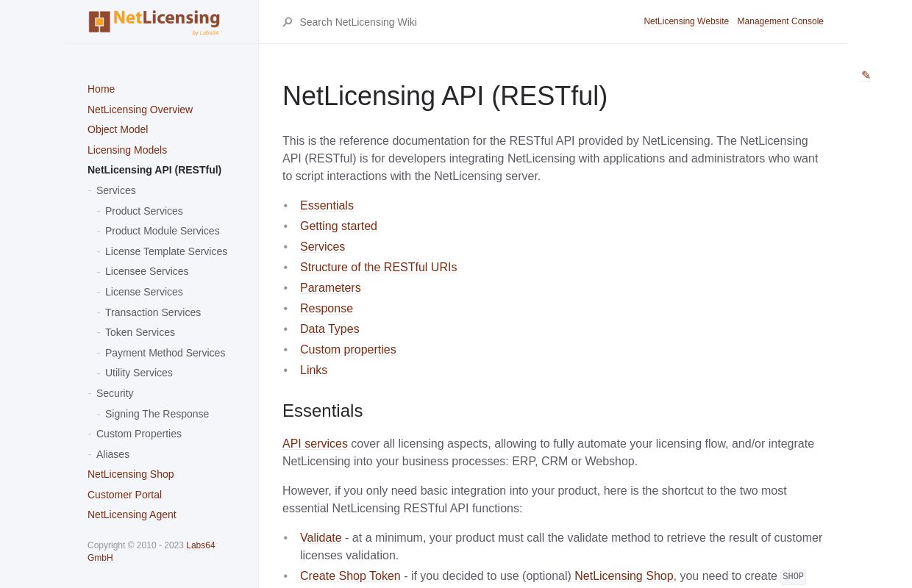Click the Essentials section heading

(x=322, y=411)
